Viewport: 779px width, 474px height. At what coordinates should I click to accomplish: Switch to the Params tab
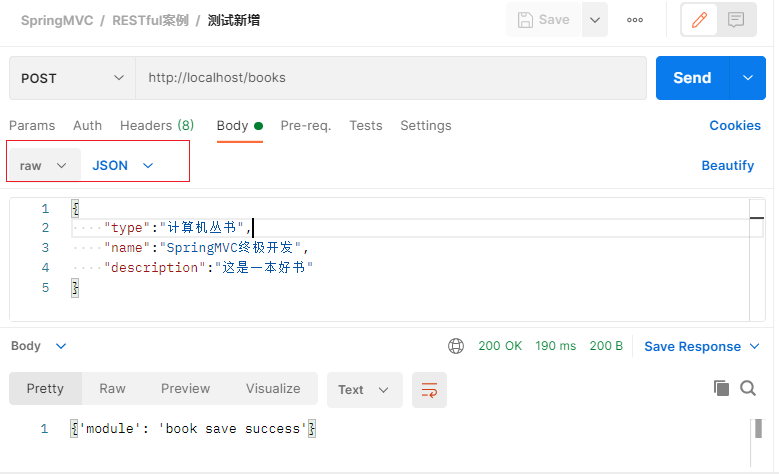tap(32, 126)
